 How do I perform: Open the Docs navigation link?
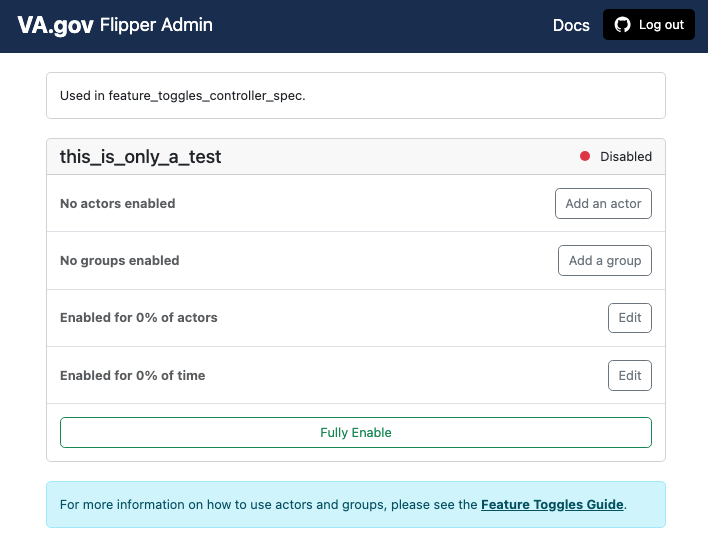pos(571,25)
